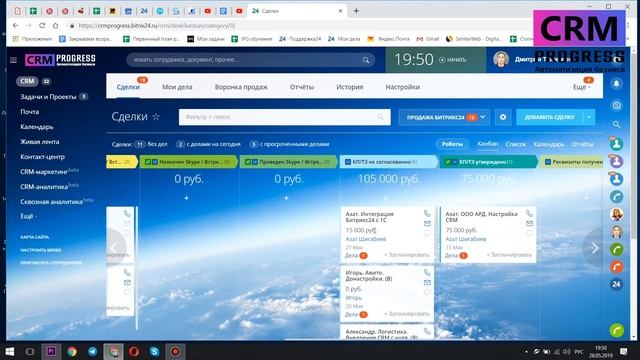Screen dimensions: 640x360
Task: Open CRM-маркетинг in sidebar
Action: click(44, 172)
